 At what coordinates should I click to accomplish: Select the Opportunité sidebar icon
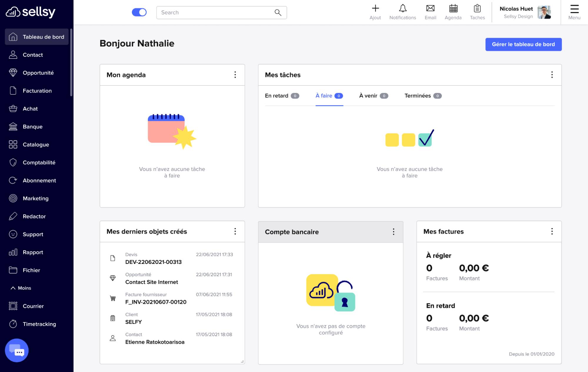(x=38, y=73)
